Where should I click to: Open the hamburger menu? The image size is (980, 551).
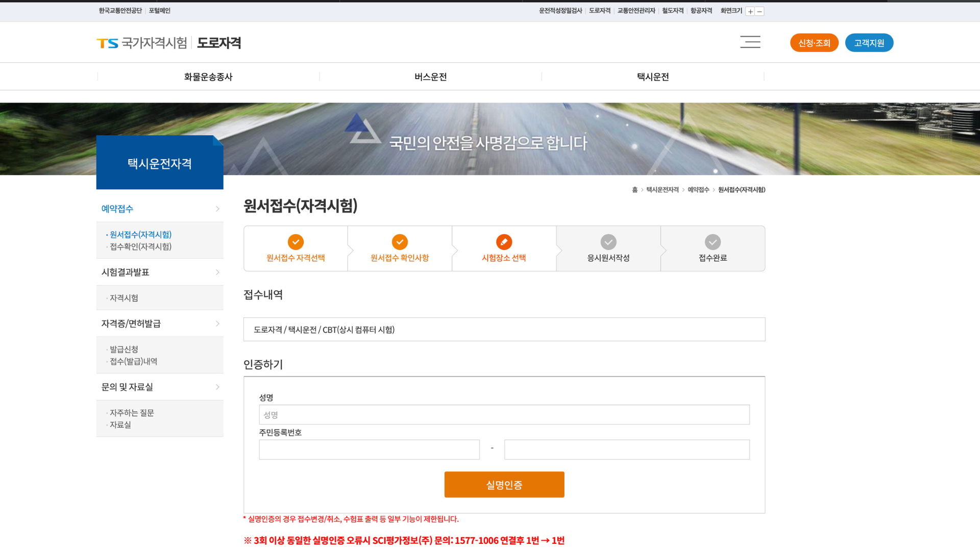[x=750, y=42]
